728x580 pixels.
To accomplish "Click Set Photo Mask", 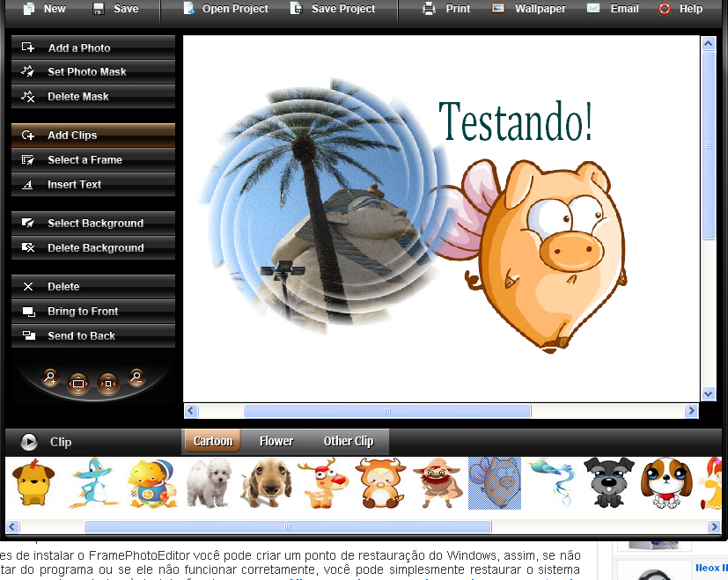I will 92,71.
